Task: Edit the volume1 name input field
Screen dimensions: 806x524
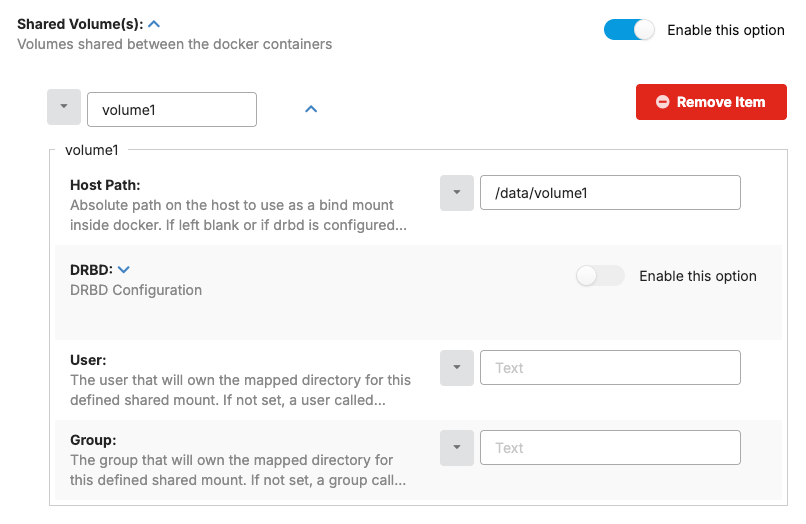Action: tap(172, 110)
